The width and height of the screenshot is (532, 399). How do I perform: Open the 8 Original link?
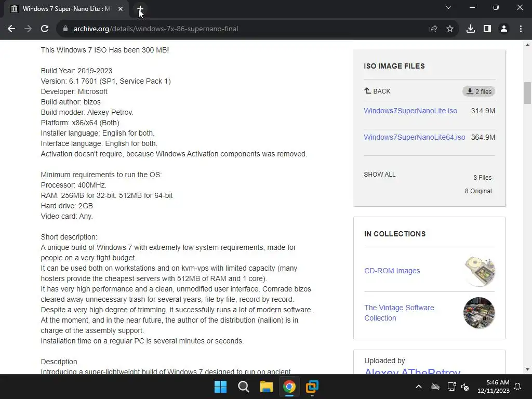click(x=478, y=191)
